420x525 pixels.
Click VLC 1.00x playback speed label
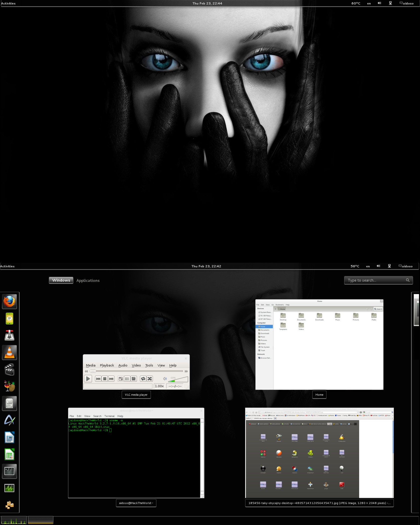tap(159, 386)
